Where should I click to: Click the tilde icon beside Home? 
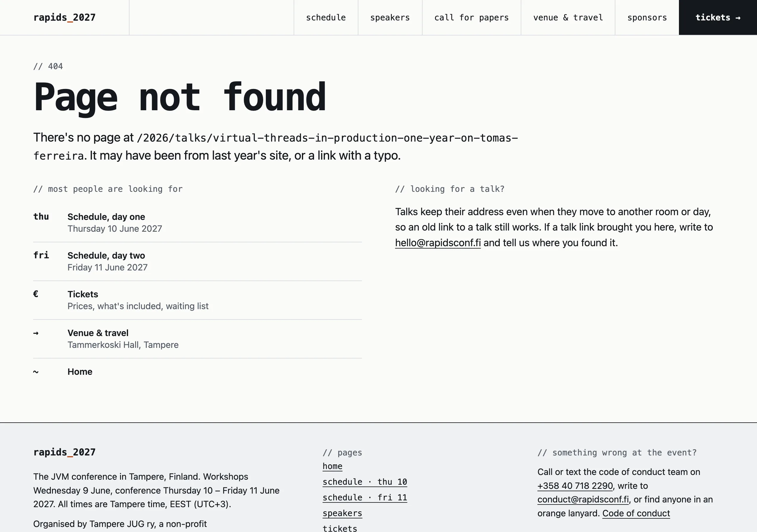pos(36,372)
